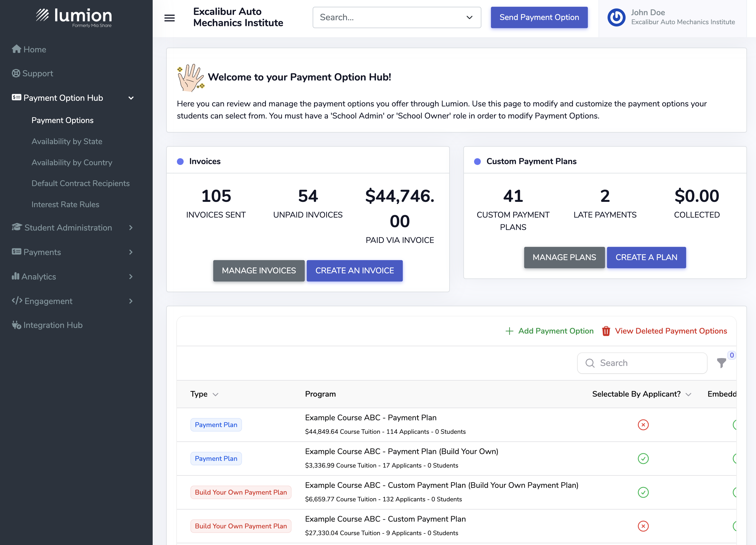756x545 pixels.
Task: Open Availability by State page
Action: pyautogui.click(x=67, y=141)
